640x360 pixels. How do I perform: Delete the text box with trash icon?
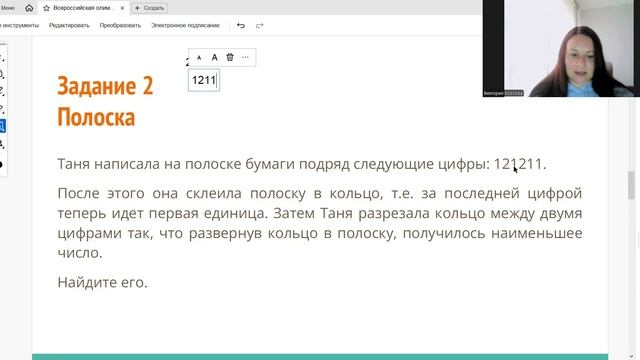[230, 57]
